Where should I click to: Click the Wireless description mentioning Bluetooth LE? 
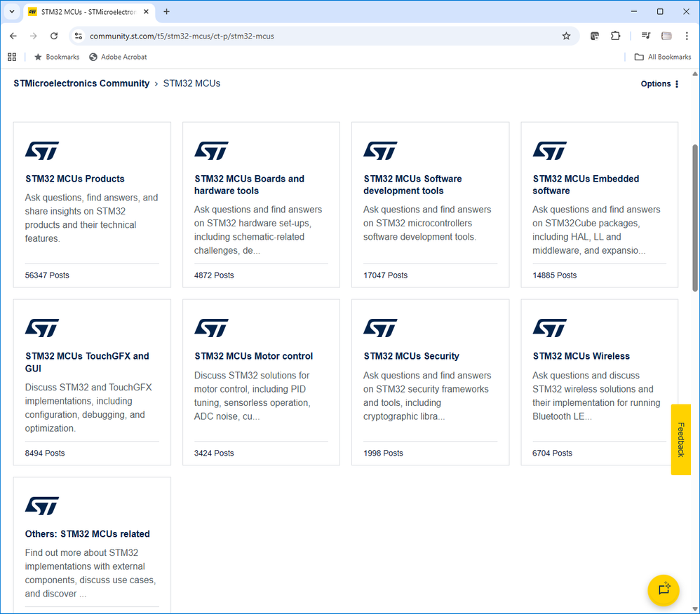(596, 396)
